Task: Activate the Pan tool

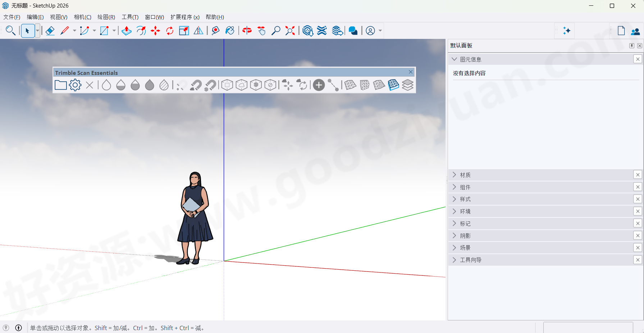Action: click(x=261, y=31)
